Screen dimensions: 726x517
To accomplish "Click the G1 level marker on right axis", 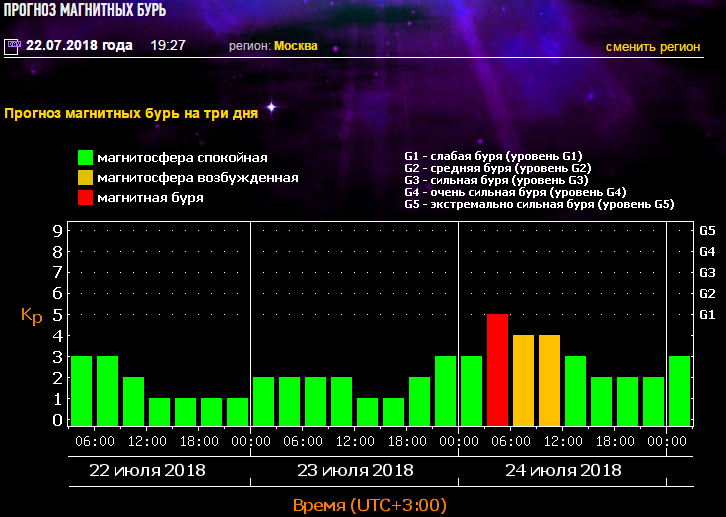I will pos(707,314).
